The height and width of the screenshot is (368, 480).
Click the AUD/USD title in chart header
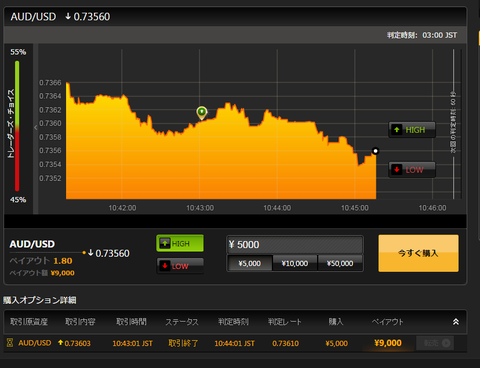click(x=33, y=17)
